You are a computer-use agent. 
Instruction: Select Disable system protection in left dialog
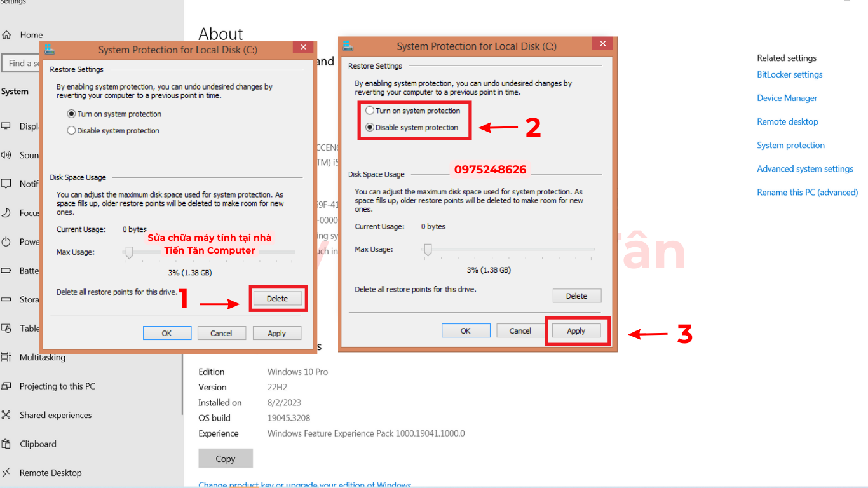(x=114, y=130)
